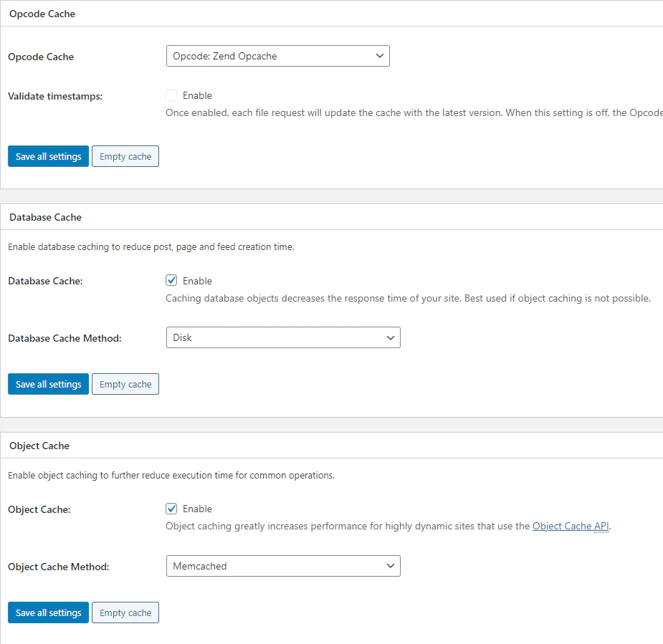Click the Object Cache section header
Image resolution: width=663 pixels, height=644 pixels.
coord(39,446)
